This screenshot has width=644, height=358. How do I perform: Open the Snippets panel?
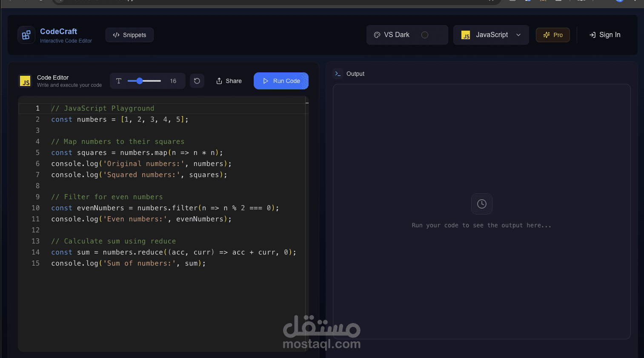click(129, 34)
